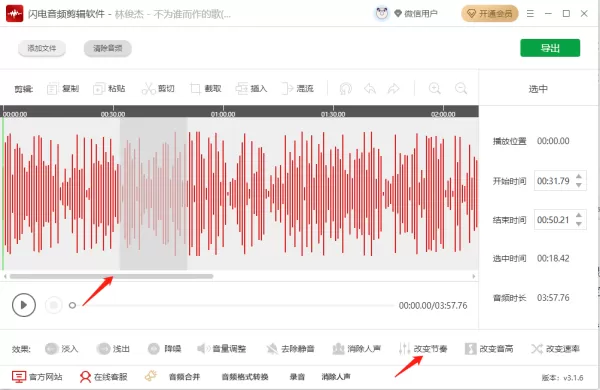
Task: Click the Insert (插入) tool
Action: point(251,89)
